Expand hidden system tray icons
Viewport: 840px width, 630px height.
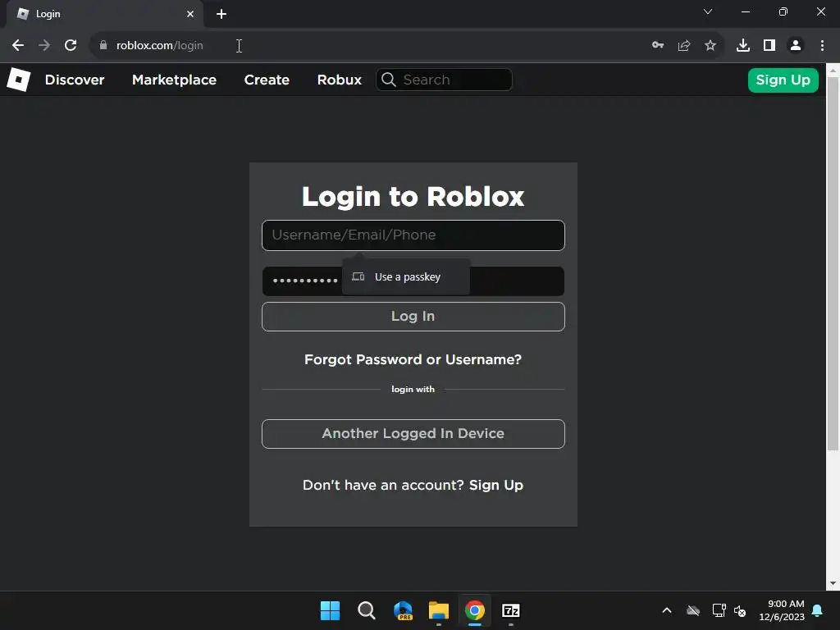[667, 610]
